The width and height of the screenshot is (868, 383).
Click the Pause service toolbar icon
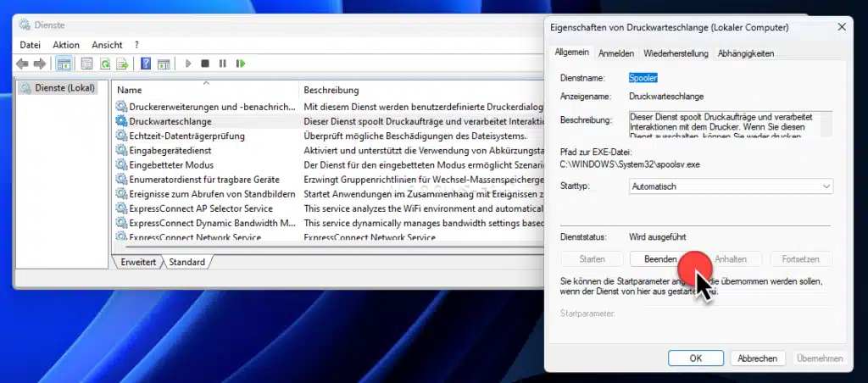point(223,64)
